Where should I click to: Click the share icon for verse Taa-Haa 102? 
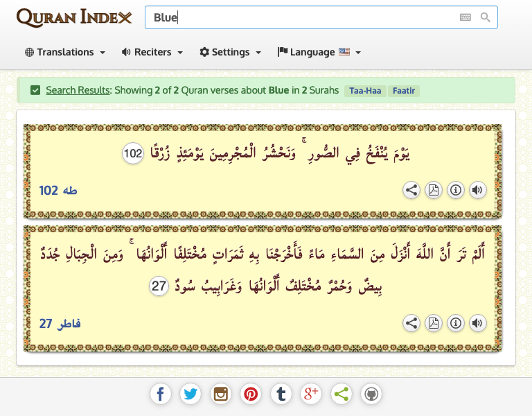(411, 191)
